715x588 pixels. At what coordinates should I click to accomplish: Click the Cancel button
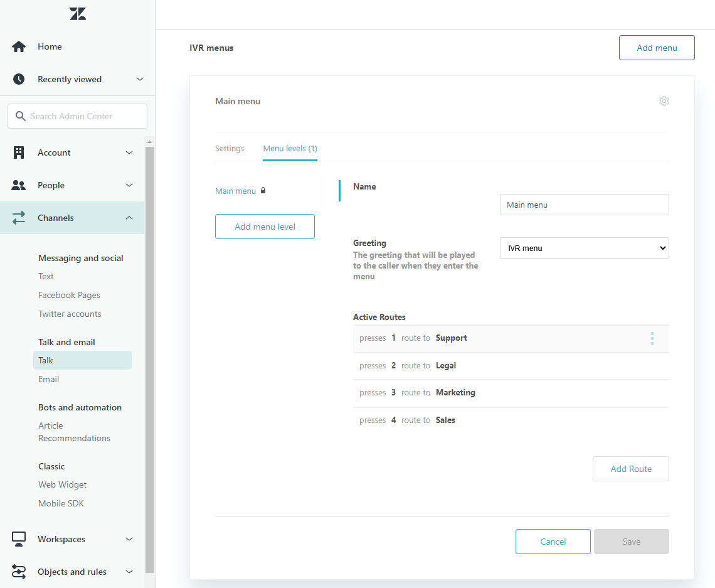pyautogui.click(x=553, y=542)
